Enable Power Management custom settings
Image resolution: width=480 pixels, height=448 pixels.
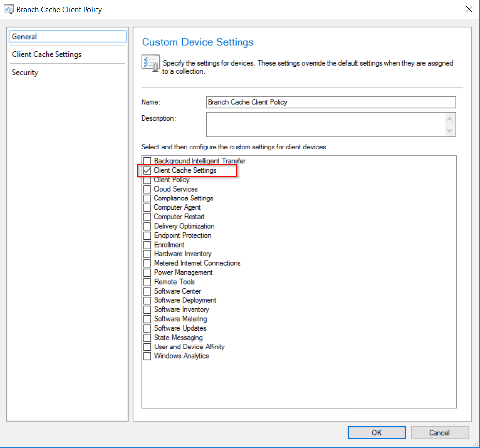point(147,272)
